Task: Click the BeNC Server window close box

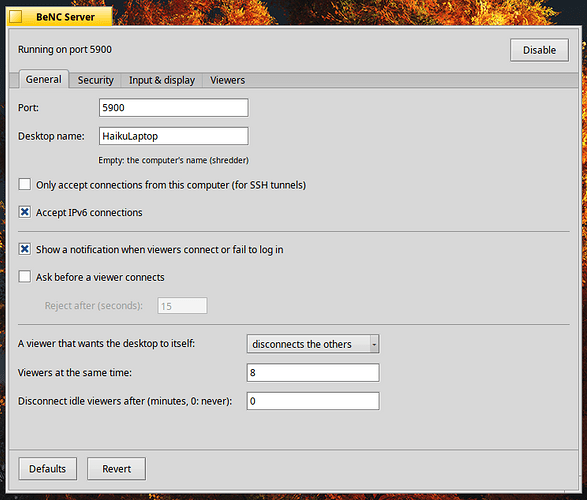Action: 16,17
